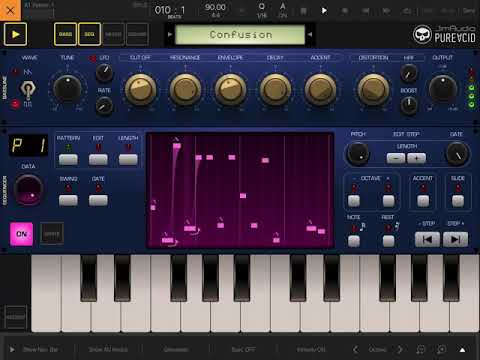Step forward with the STEP + button
Viewport: 480px width, 360px height.
(455, 239)
